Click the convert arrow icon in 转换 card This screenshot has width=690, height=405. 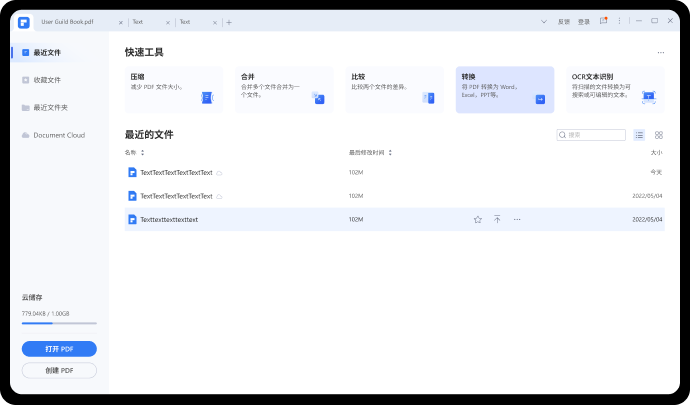coord(540,99)
